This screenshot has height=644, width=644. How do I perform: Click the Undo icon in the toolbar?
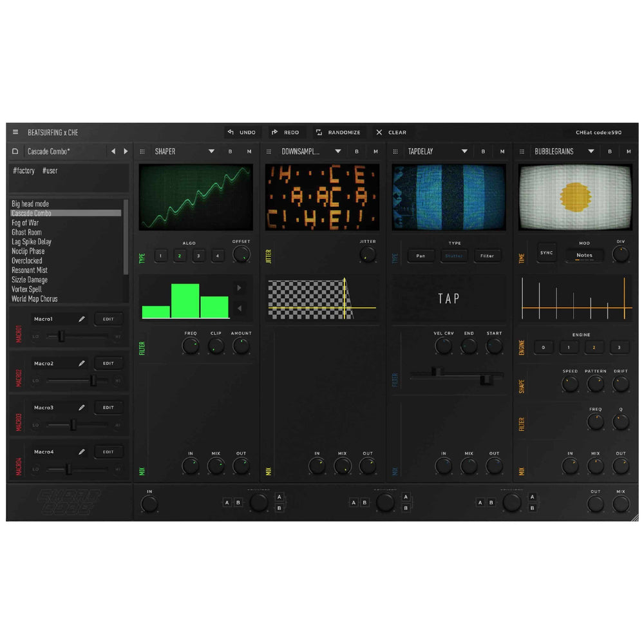coord(231,132)
